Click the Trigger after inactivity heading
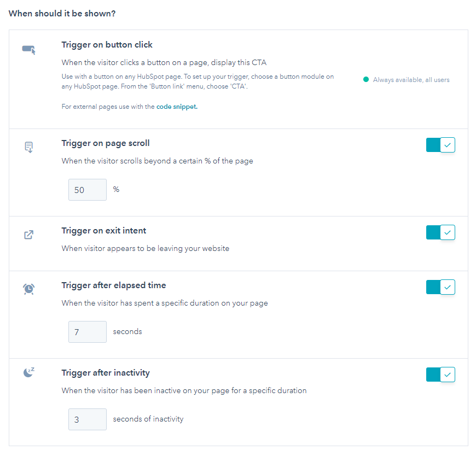The width and height of the screenshot is (476, 456). [106, 372]
